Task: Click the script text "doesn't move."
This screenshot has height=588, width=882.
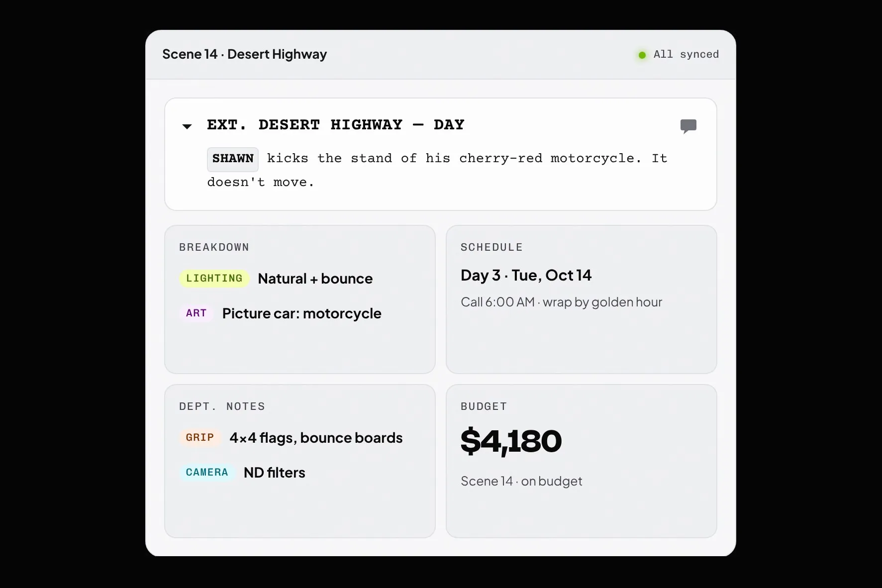Action: pyautogui.click(x=261, y=183)
